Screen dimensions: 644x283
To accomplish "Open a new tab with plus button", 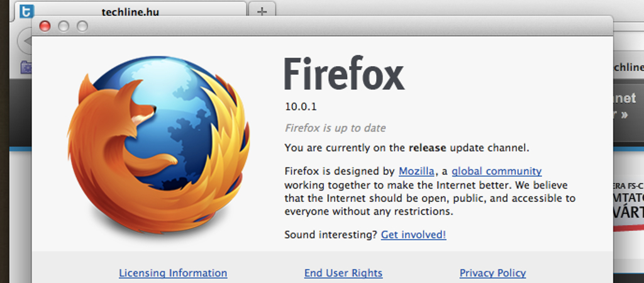I will pyautogui.click(x=262, y=10).
